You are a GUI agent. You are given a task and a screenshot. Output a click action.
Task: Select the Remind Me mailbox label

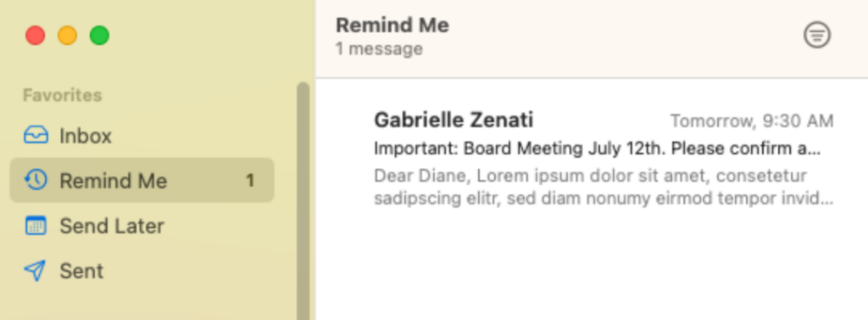pos(114,181)
